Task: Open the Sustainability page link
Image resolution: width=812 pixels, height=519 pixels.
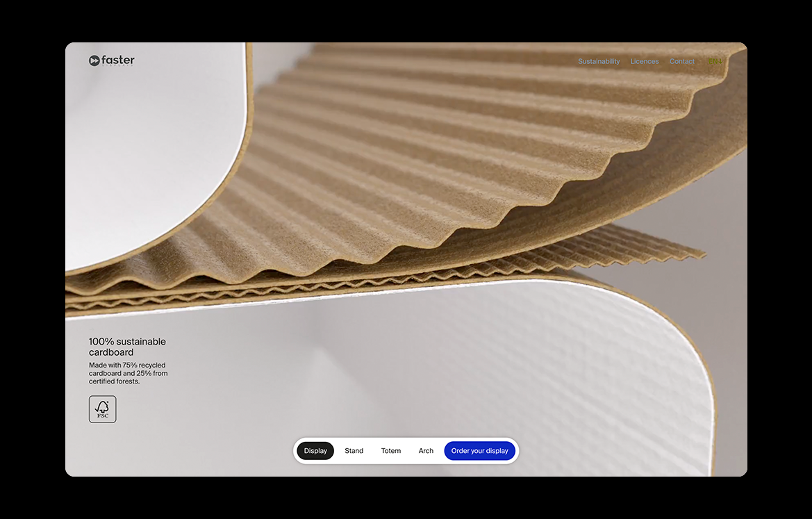Action: coord(599,62)
